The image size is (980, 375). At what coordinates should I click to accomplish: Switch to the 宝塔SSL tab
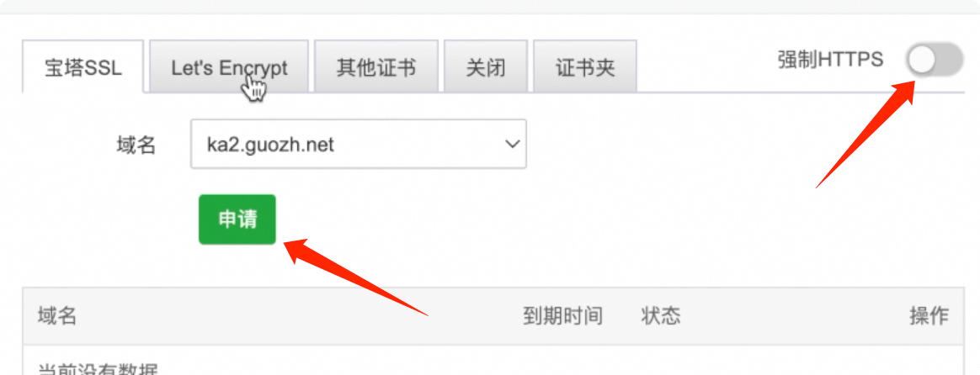(83, 66)
